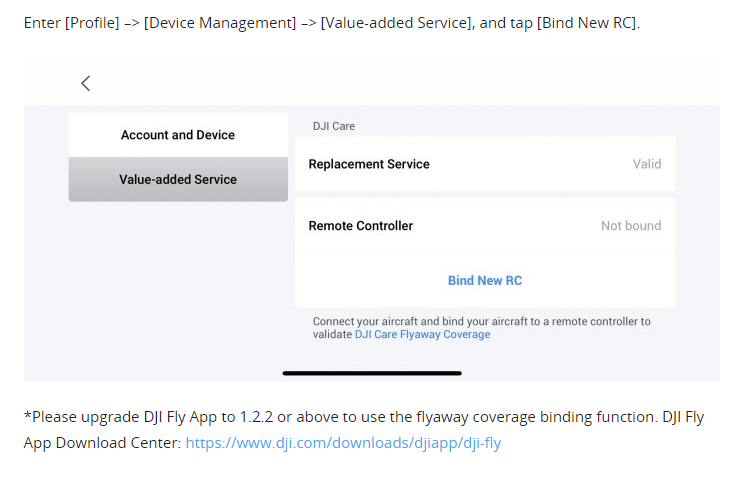Click the Valid status label
The width and height of the screenshot is (733, 499).
click(x=646, y=164)
